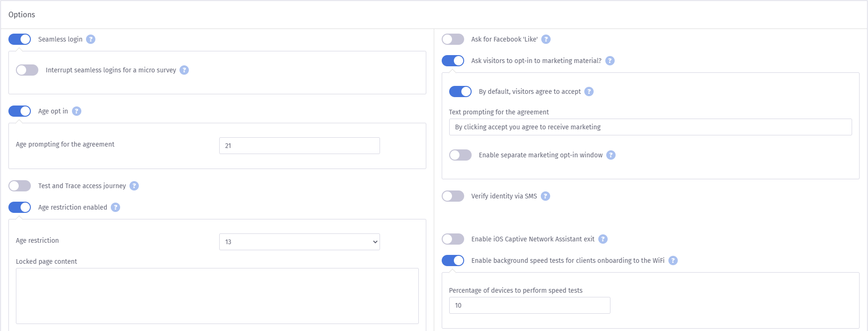868x331 pixels.
Task: Disable the Seamless login toggle
Action: tap(20, 39)
